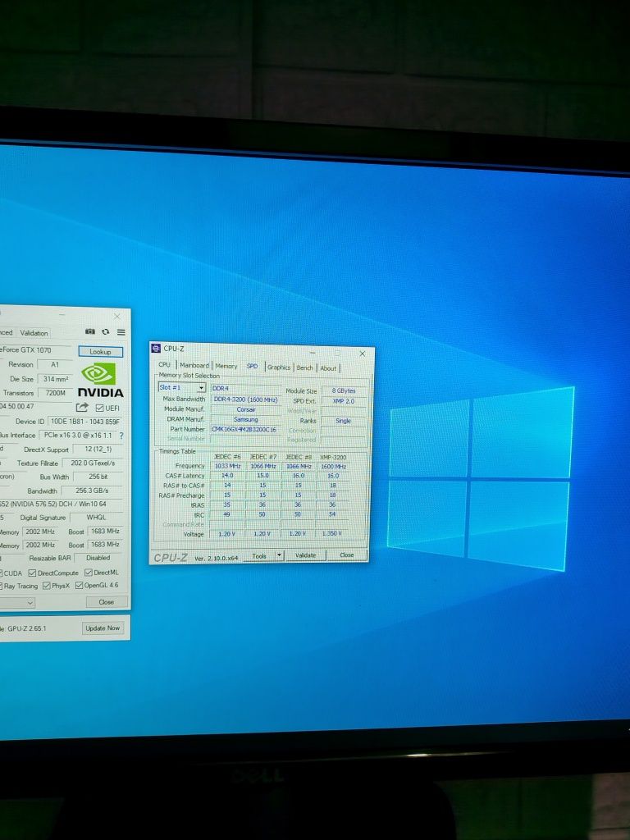
Task: Click the XMP-3200 tRC value 54
Action: pos(332,514)
